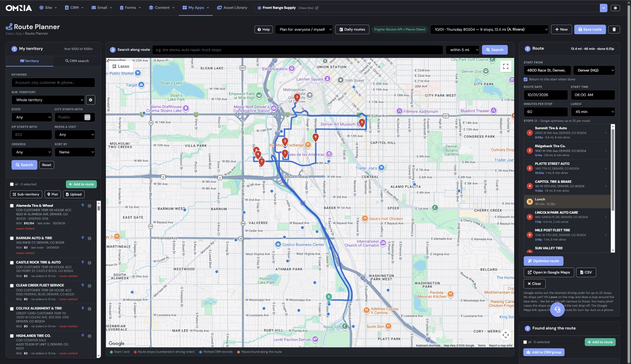This screenshot has height=364, width=631.
Task: Click the Lasso button on the map
Action: click(x=121, y=66)
